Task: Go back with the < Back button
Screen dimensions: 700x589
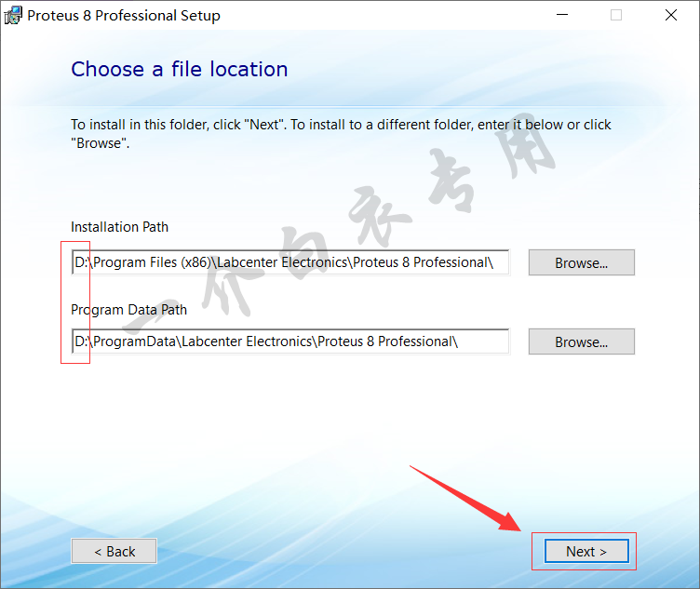Action: (114, 552)
